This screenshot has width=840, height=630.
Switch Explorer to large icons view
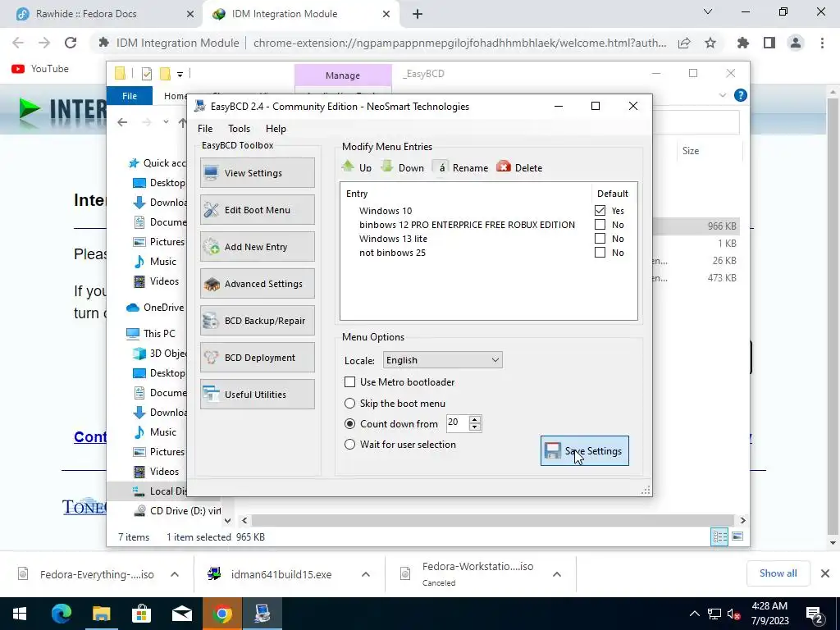coord(737,536)
